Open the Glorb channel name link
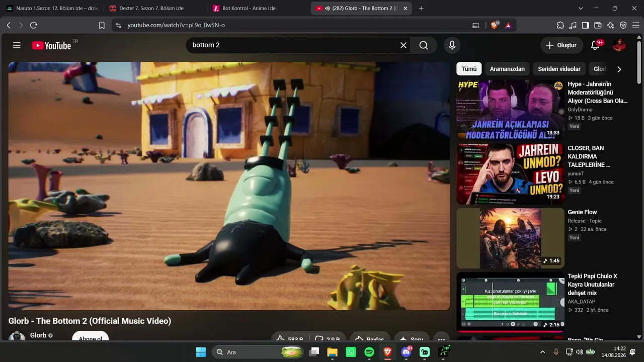The width and height of the screenshot is (644, 362). tap(38, 335)
